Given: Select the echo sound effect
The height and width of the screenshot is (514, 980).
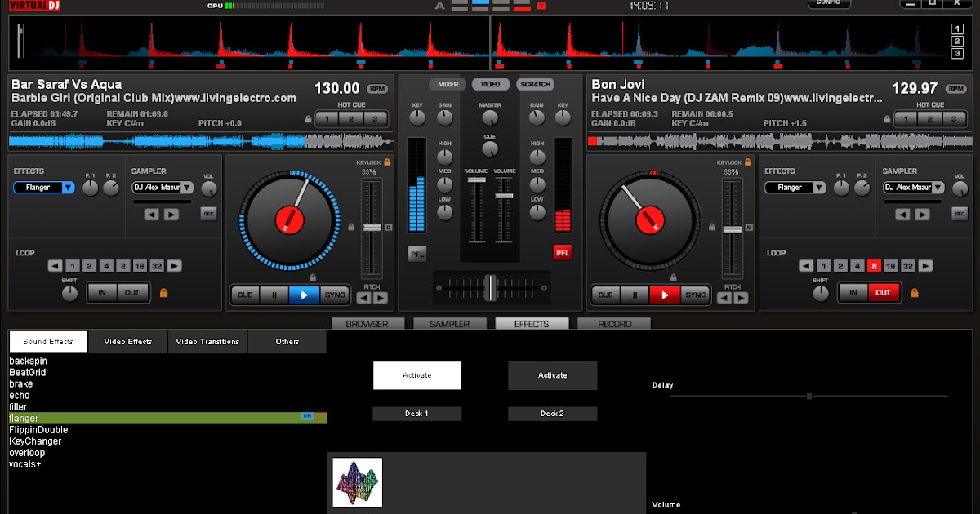Looking at the screenshot, I should click(x=167, y=395).
